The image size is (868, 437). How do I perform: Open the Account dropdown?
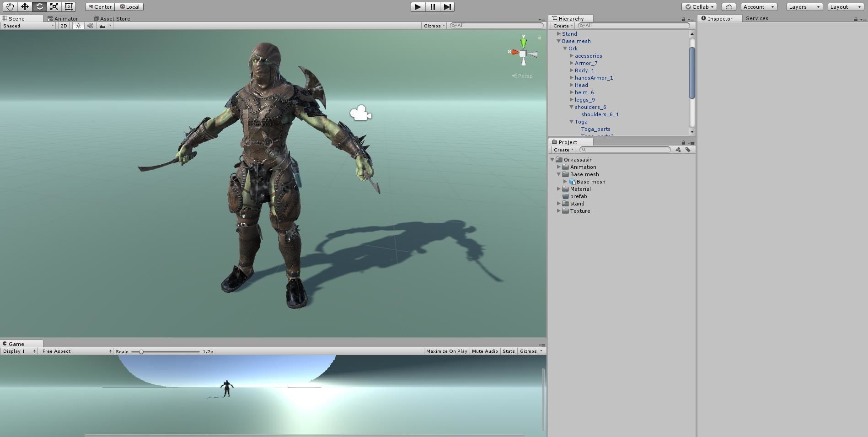tap(759, 7)
